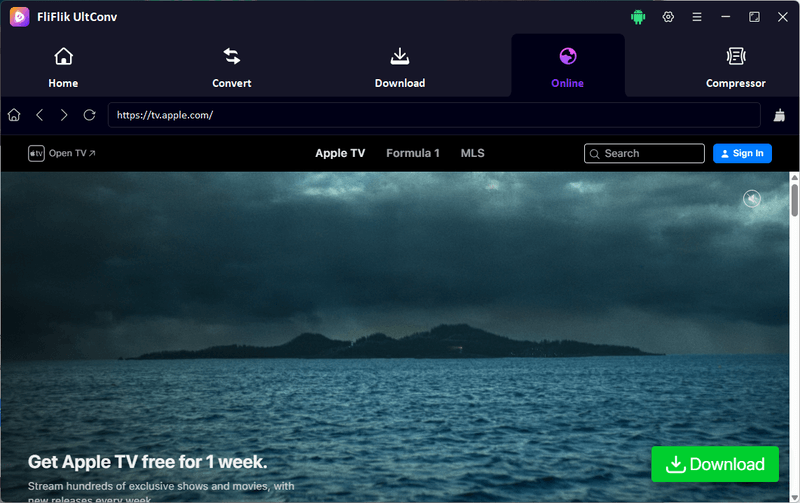800x503 pixels.
Task: Unmute the video with speaker icon
Action: (x=752, y=198)
